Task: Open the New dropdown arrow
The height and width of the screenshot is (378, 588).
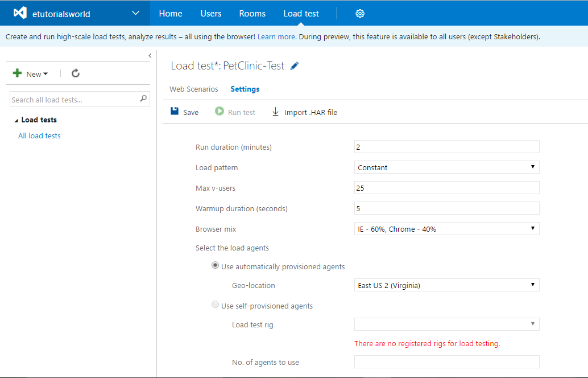Action: 45,74
